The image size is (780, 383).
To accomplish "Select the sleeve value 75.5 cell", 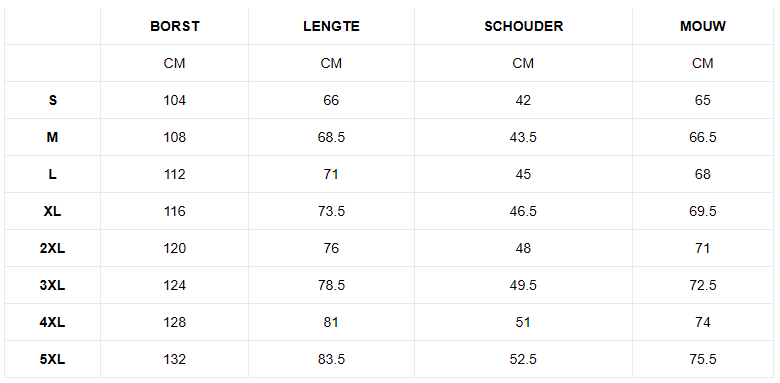I will pyautogui.click(x=702, y=359).
